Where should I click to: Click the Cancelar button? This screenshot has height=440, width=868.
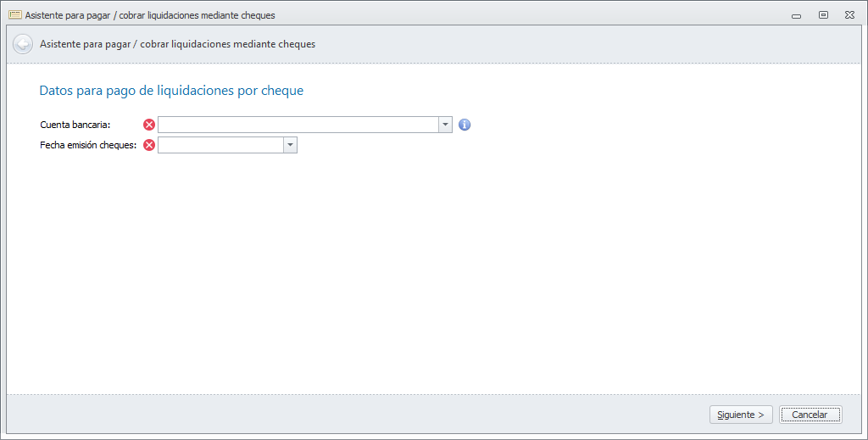810,415
